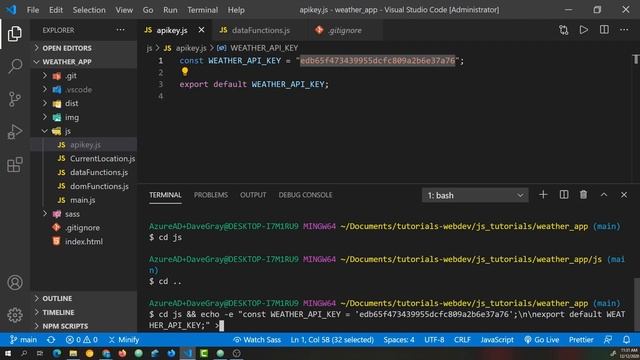
Task: Maximize the terminal panel size
Action: click(x=604, y=195)
